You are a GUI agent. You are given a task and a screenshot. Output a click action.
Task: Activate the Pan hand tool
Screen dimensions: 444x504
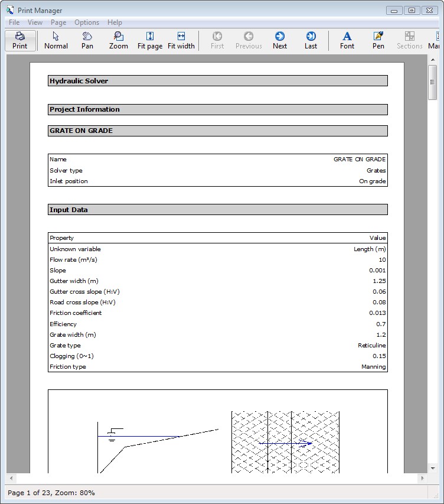(87, 40)
